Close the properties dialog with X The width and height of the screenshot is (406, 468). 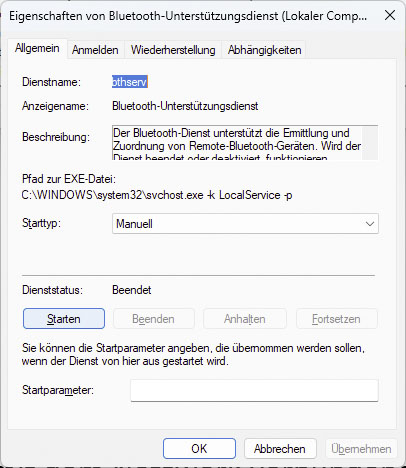(390, 15)
